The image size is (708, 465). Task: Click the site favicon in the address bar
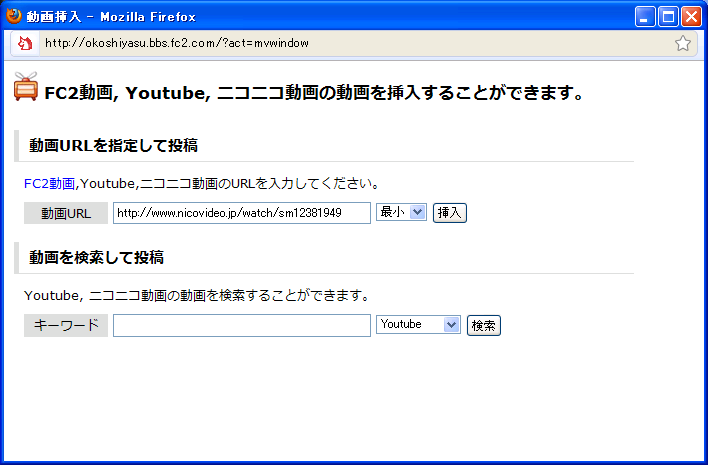tap(25, 44)
